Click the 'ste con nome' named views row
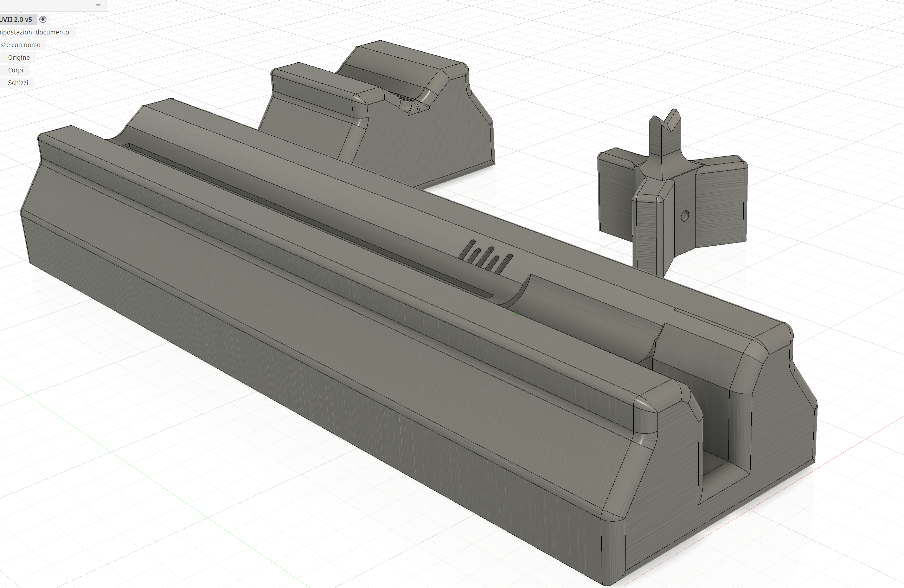904x588 pixels. (20, 45)
